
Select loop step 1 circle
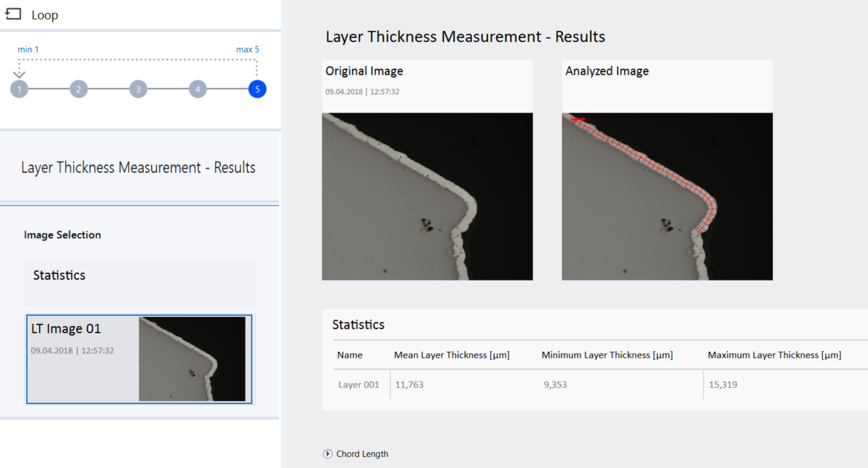point(19,89)
